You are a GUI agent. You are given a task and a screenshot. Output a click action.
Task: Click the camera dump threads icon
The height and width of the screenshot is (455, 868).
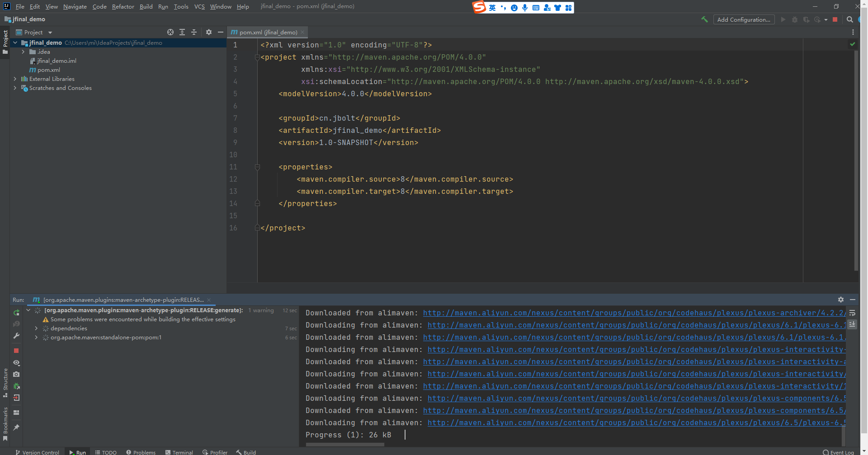click(16, 374)
